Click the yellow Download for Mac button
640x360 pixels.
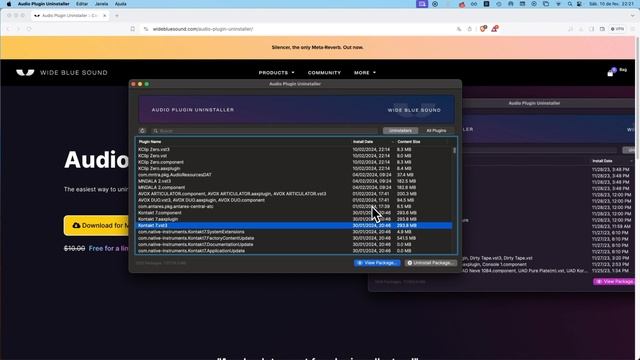pyautogui.click(x=96, y=225)
